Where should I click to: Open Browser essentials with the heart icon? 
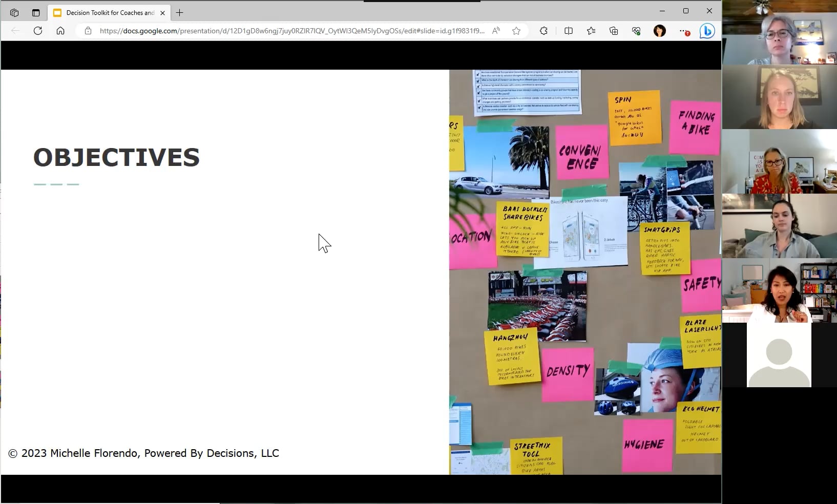click(636, 31)
